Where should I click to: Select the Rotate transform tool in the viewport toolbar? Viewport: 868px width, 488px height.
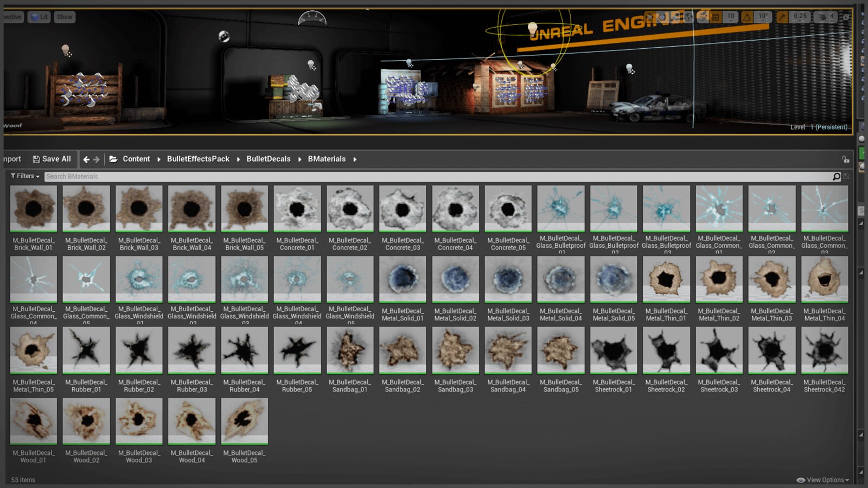661,17
